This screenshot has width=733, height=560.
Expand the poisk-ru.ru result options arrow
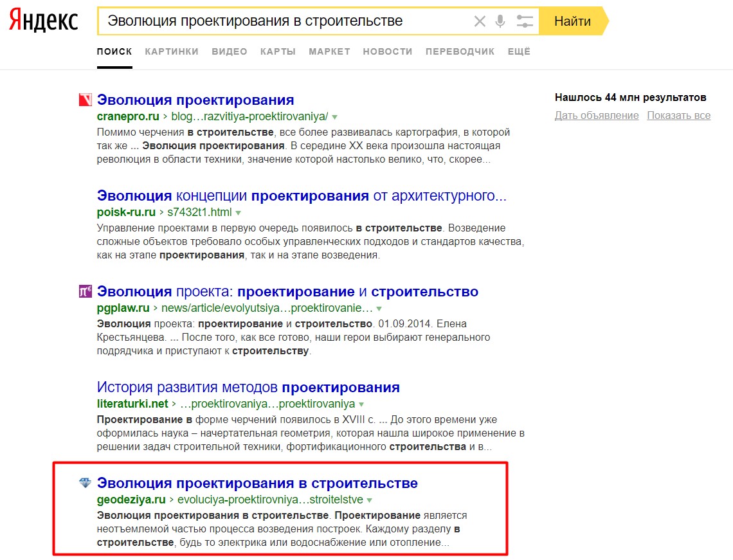(x=239, y=213)
